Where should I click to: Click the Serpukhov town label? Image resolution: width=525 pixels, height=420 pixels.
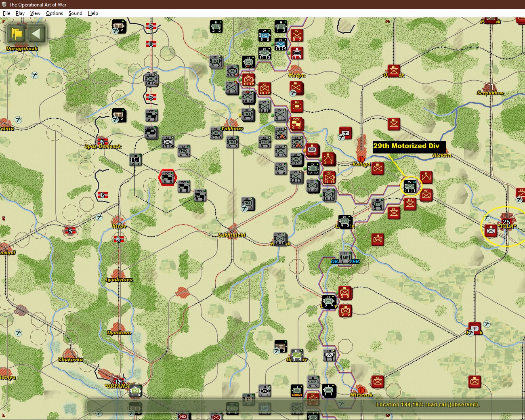(490, 93)
